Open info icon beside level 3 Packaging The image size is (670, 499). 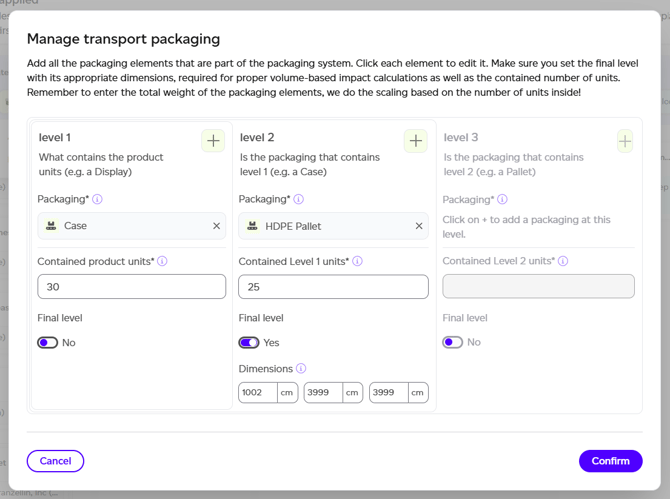click(x=502, y=199)
